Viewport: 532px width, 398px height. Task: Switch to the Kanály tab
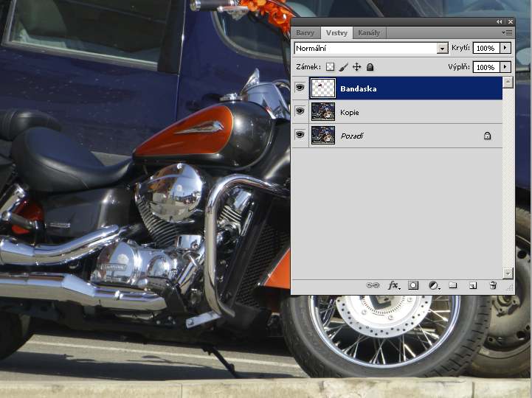point(370,33)
